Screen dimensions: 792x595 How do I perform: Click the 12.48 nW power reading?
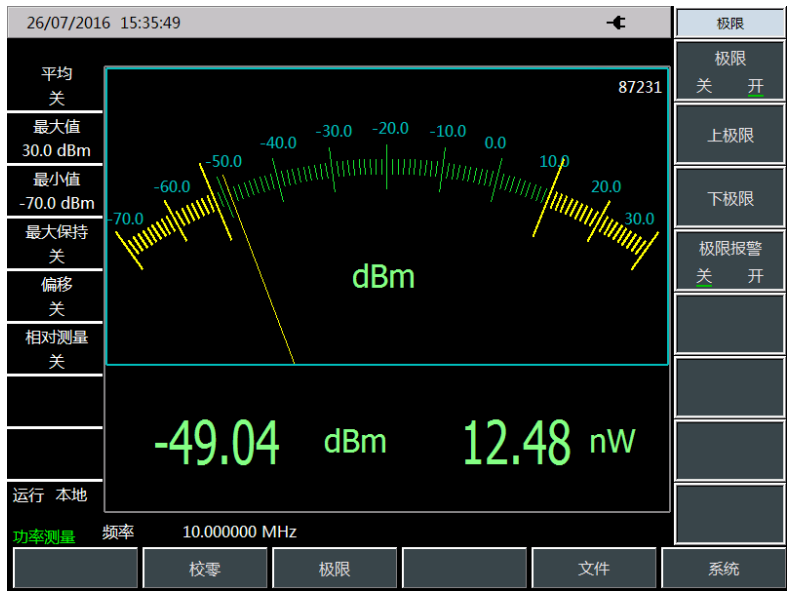click(549, 442)
